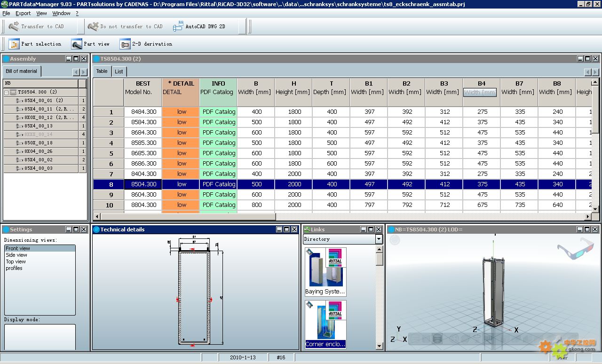The height and width of the screenshot is (364, 602).
Task: Click the table's horizontal scrollbar thumb
Action: pos(188,217)
